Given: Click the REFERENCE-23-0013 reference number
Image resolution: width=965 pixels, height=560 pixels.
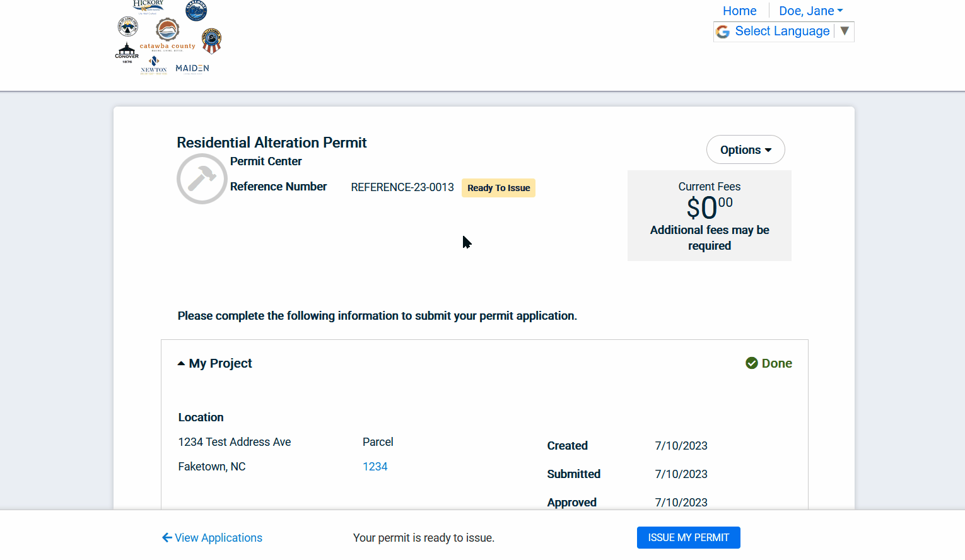Looking at the screenshot, I should pyautogui.click(x=402, y=187).
